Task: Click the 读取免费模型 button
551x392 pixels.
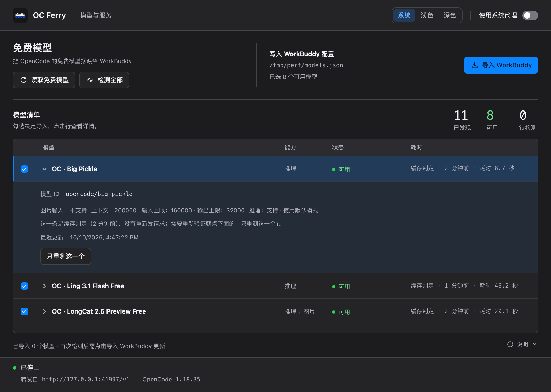Action: coord(44,80)
